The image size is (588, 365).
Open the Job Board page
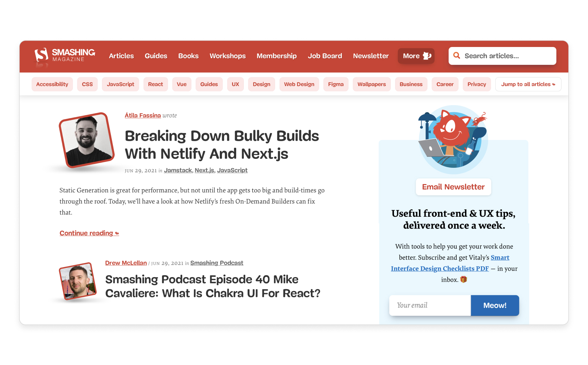tap(325, 56)
